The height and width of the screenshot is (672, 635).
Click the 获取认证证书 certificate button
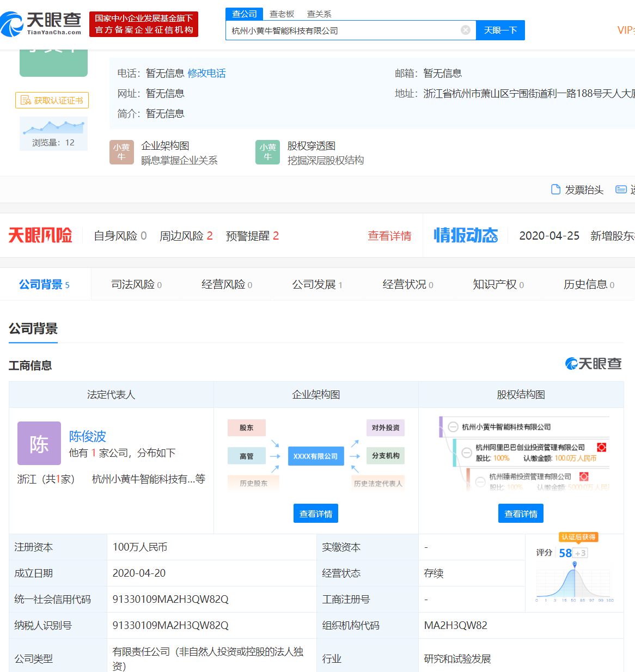[52, 100]
